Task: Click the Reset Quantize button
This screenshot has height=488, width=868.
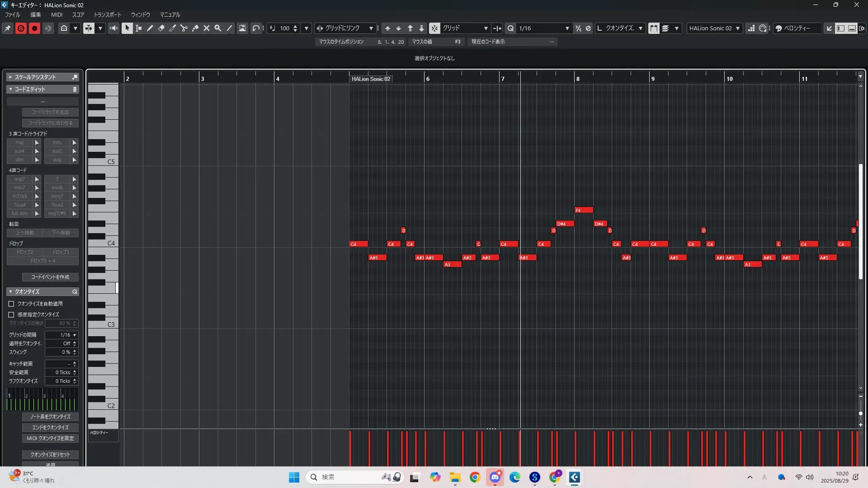Action: [50, 454]
